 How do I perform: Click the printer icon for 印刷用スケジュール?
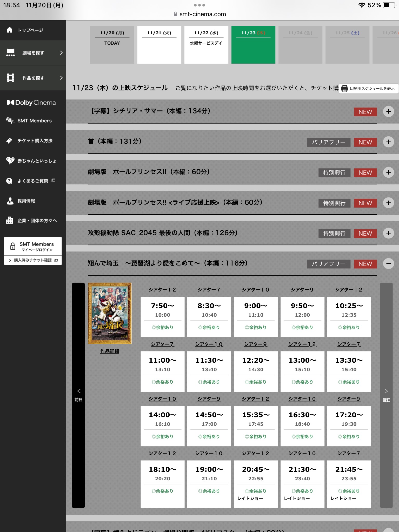point(344,89)
